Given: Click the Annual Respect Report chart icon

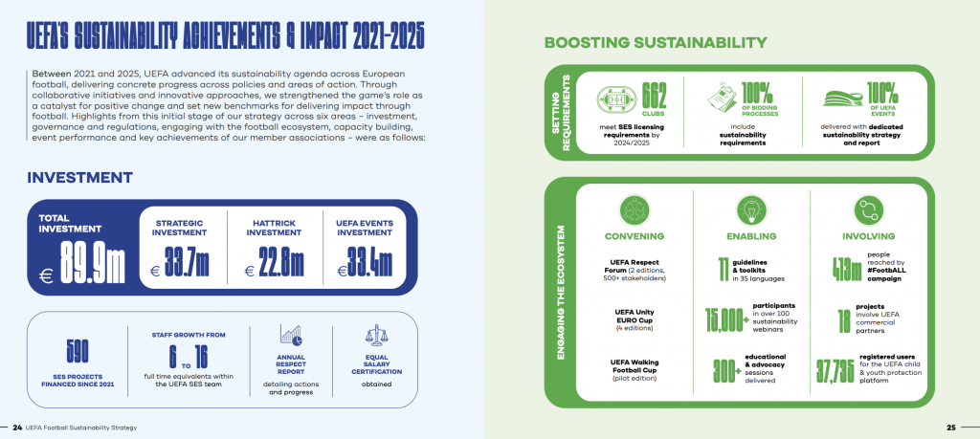Looking at the screenshot, I should 291,336.
